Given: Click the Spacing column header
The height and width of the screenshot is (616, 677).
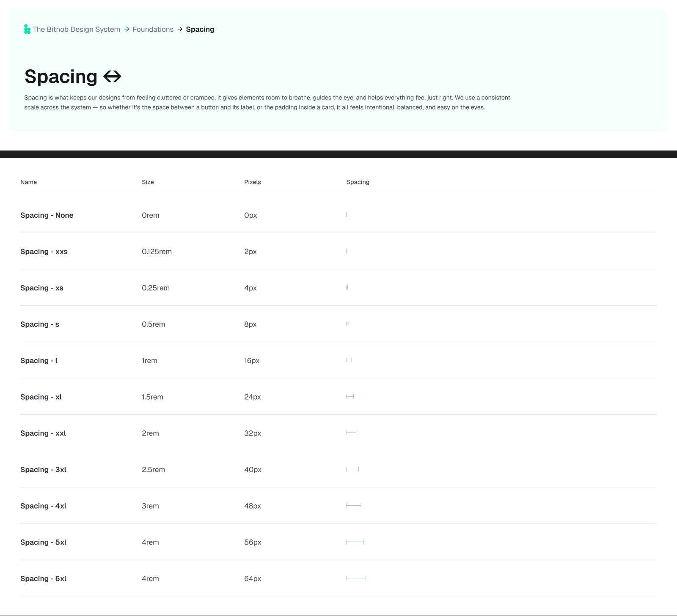Looking at the screenshot, I should (358, 182).
